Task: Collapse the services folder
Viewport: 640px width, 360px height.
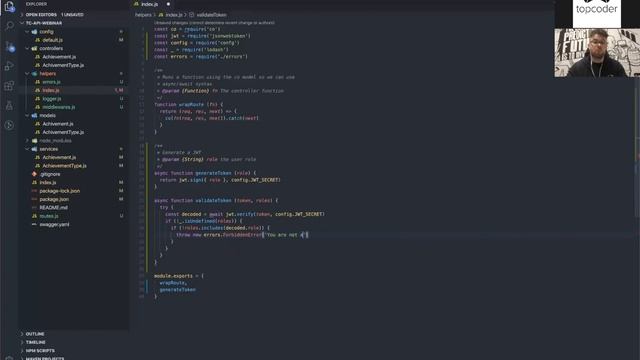Action: (x=27, y=149)
